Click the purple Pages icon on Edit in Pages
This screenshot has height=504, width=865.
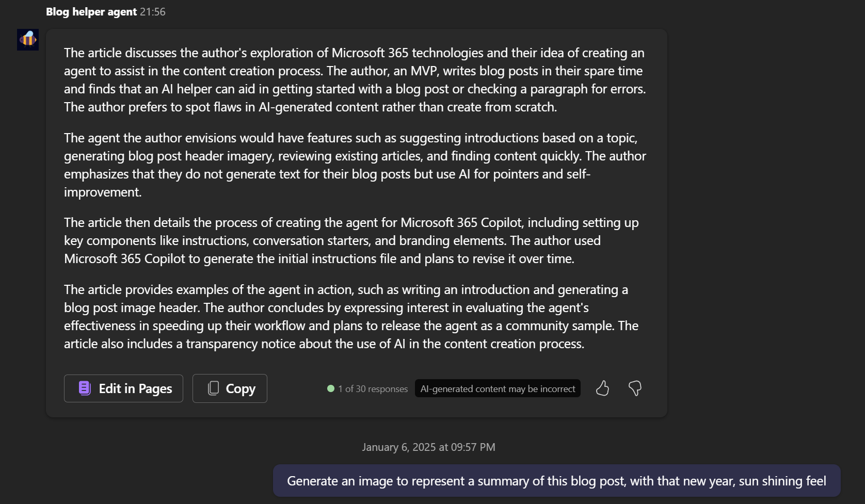click(x=84, y=388)
